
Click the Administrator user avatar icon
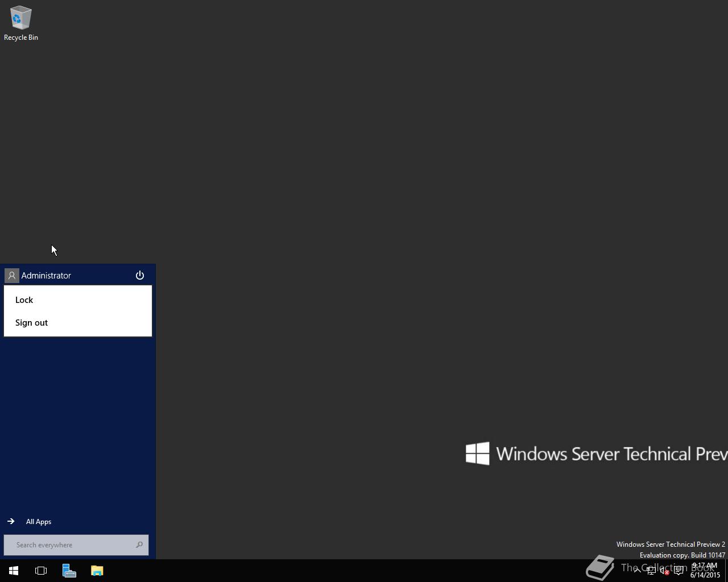pos(12,276)
